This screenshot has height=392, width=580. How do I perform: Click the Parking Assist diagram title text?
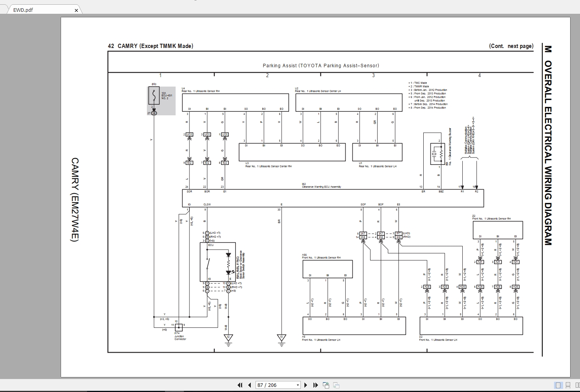tap(321, 65)
